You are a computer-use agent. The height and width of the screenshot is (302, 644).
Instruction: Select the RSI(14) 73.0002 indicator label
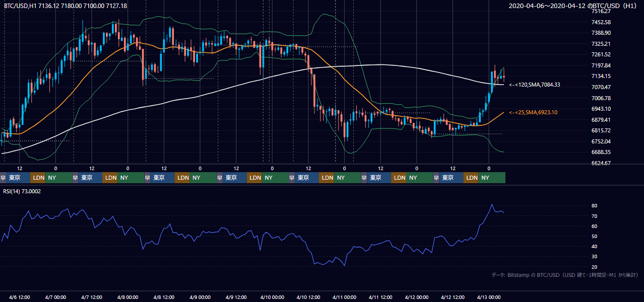[22, 191]
